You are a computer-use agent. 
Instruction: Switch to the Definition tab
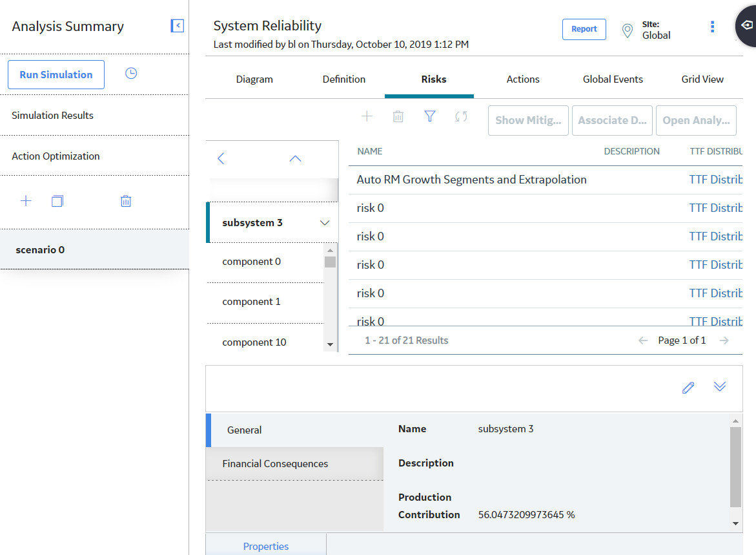tap(343, 79)
